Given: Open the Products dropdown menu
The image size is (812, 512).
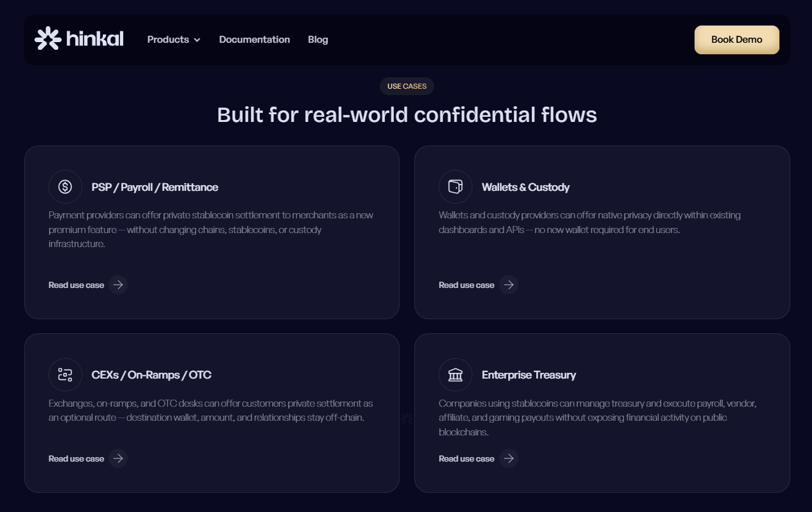Looking at the screenshot, I should click(x=174, y=40).
